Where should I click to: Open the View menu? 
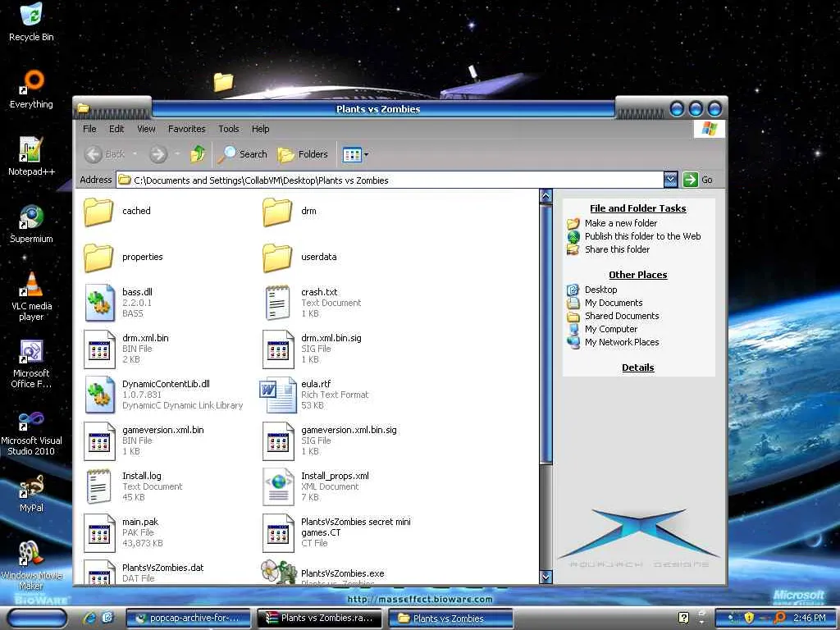pyautogui.click(x=146, y=129)
